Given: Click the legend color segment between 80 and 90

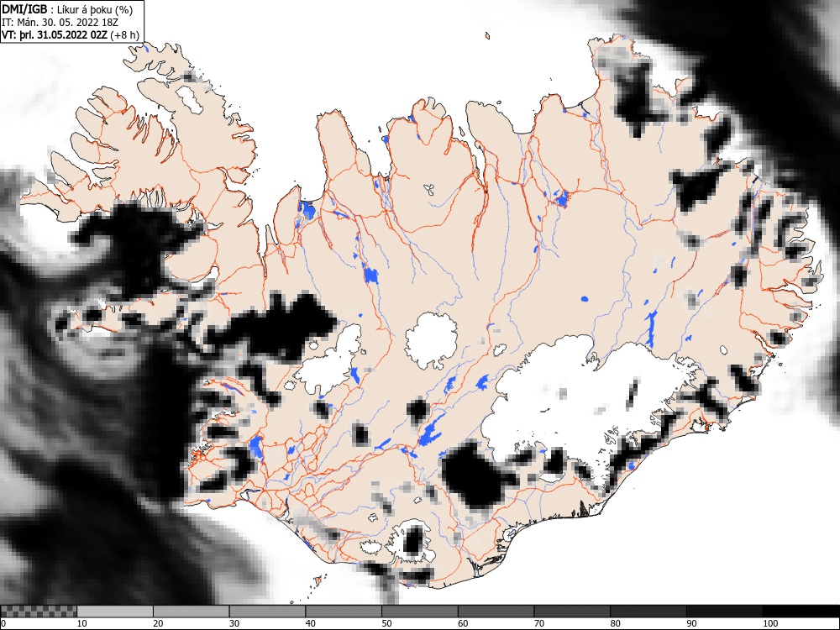Looking at the screenshot, I should (648, 612).
